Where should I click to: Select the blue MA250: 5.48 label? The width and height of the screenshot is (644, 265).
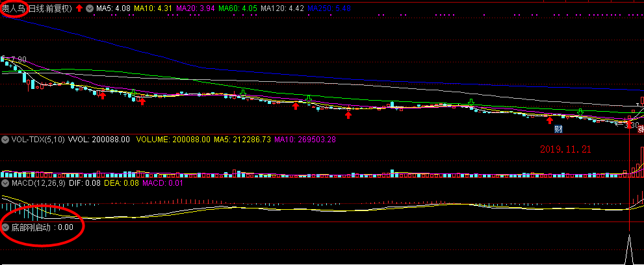tap(329, 8)
